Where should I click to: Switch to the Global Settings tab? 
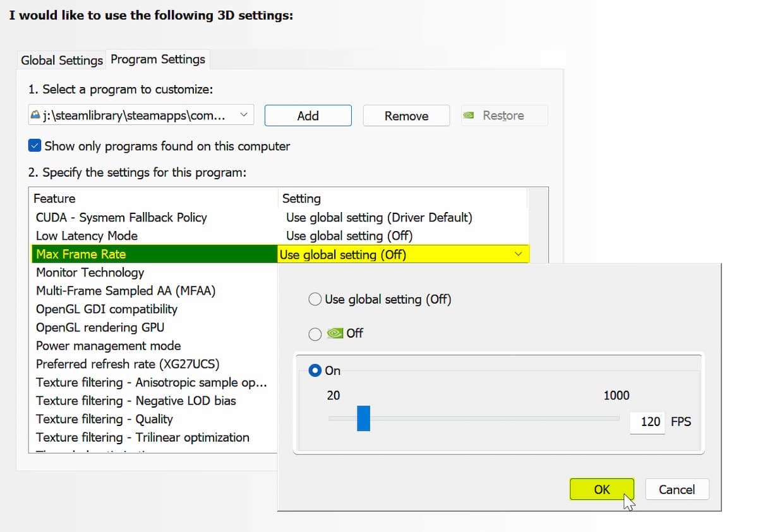point(62,60)
